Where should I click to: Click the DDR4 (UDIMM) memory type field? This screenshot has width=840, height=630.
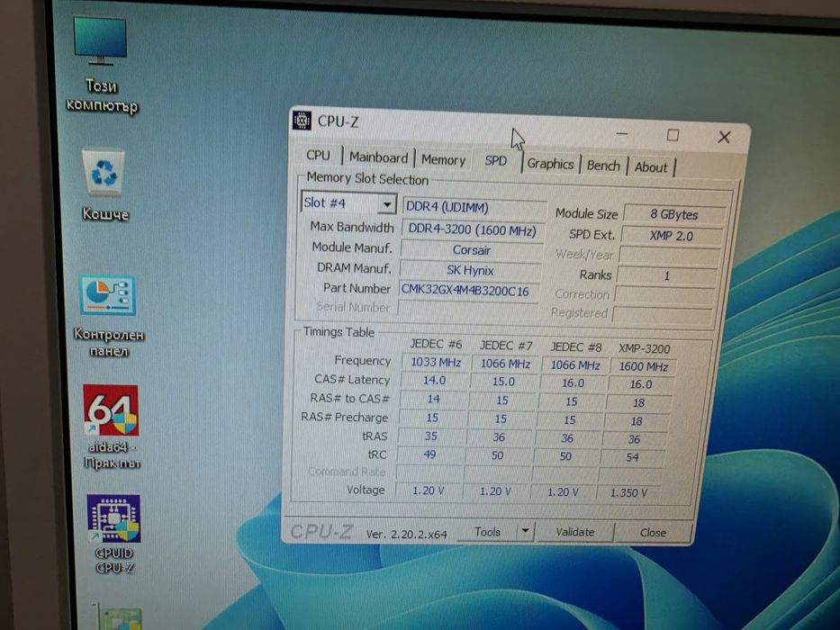coord(474,207)
